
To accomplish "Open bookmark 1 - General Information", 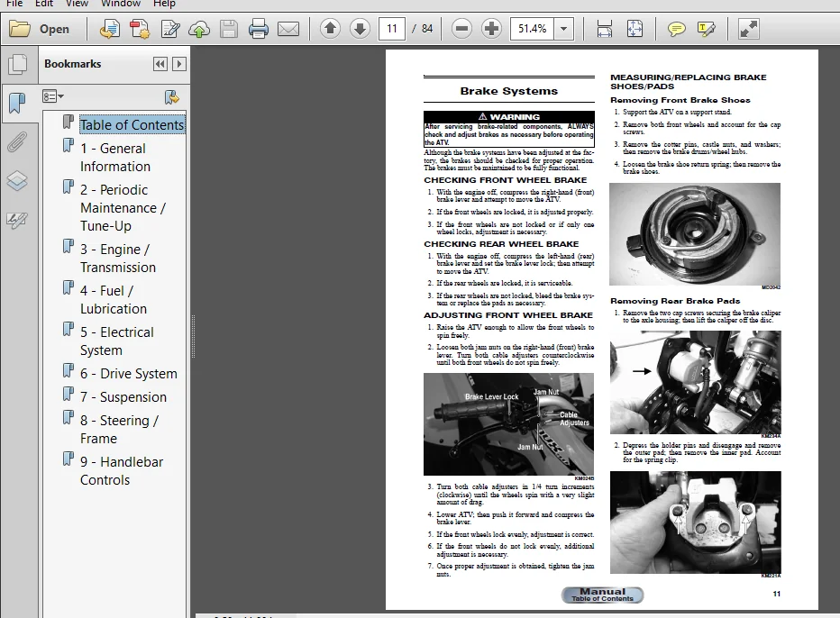I will tap(115, 158).
